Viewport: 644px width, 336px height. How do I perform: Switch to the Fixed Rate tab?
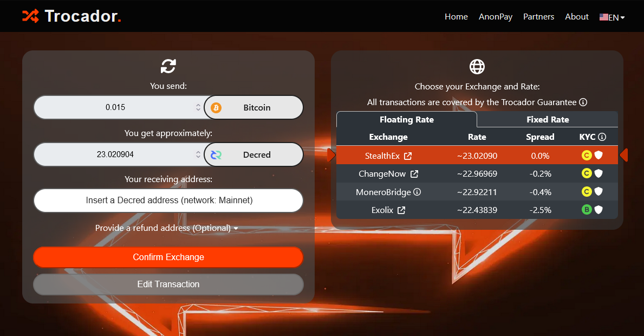pyautogui.click(x=548, y=120)
